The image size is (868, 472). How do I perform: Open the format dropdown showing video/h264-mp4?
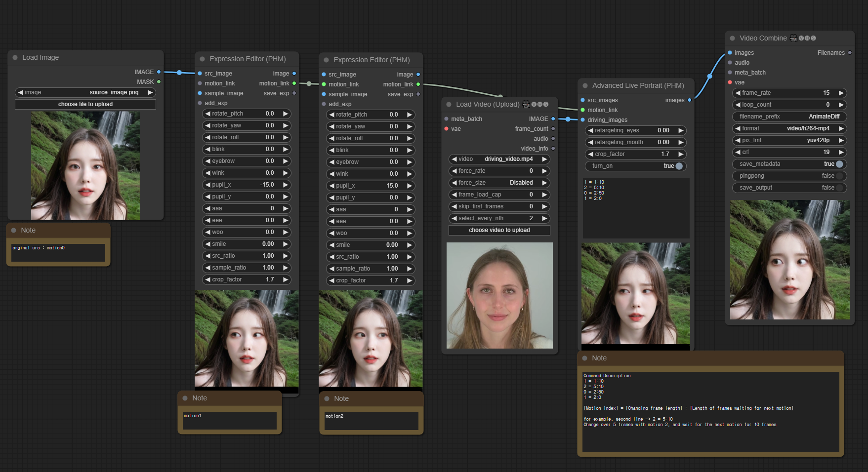789,128
